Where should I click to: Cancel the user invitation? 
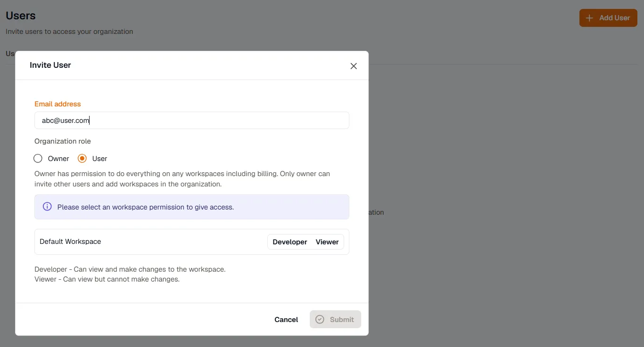click(x=286, y=320)
